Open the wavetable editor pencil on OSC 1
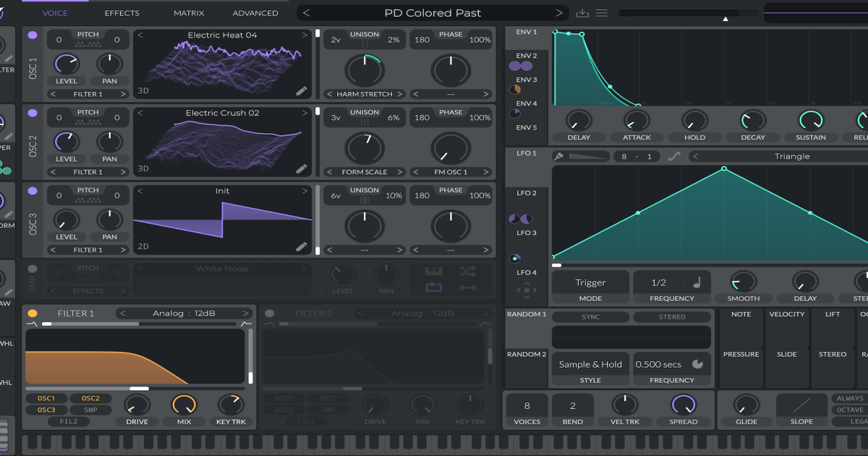This screenshot has width=868, height=456. (302, 90)
